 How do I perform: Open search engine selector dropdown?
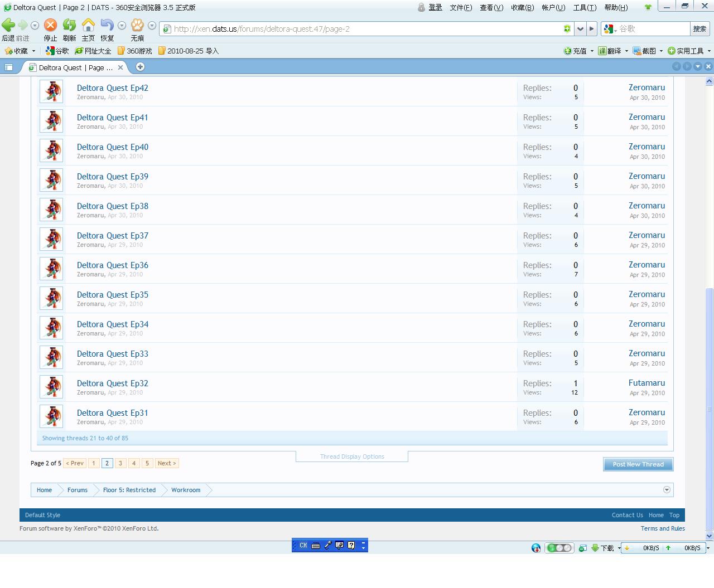coord(610,29)
